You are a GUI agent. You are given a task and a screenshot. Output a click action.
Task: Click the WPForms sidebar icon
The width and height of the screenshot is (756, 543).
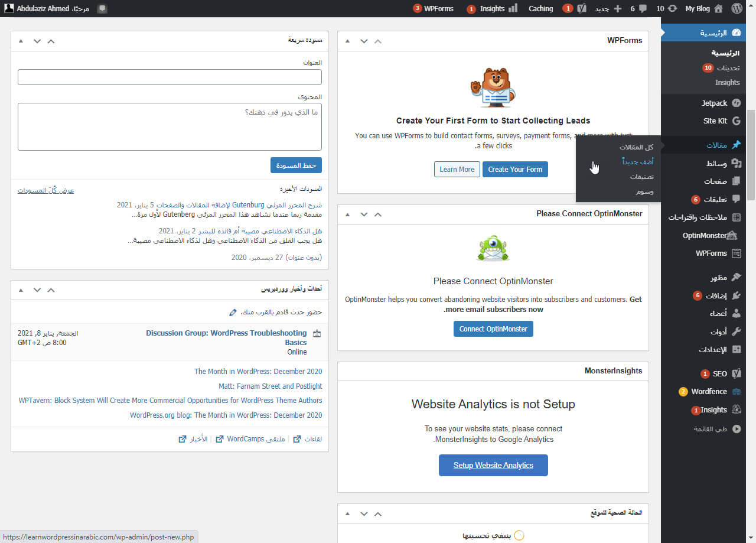tap(736, 253)
